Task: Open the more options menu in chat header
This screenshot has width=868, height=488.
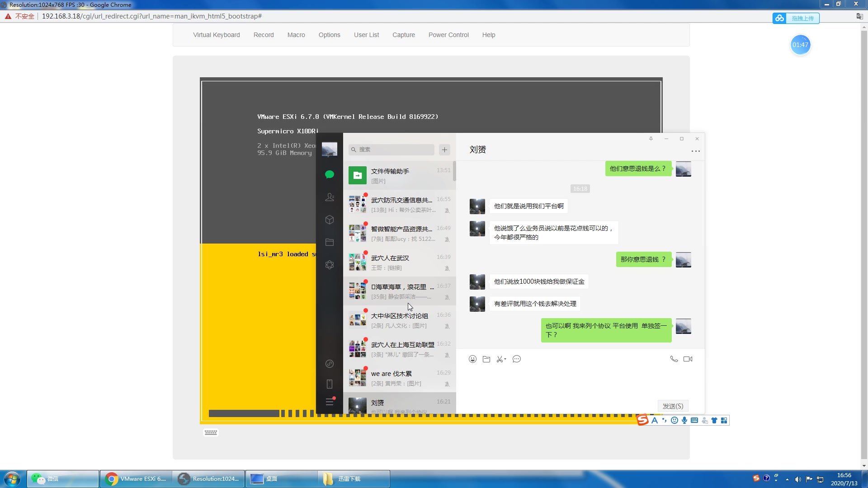Action: 696,151
